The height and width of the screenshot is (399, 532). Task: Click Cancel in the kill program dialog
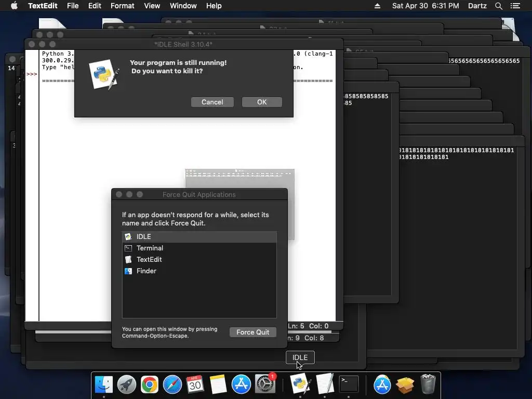[212, 102]
